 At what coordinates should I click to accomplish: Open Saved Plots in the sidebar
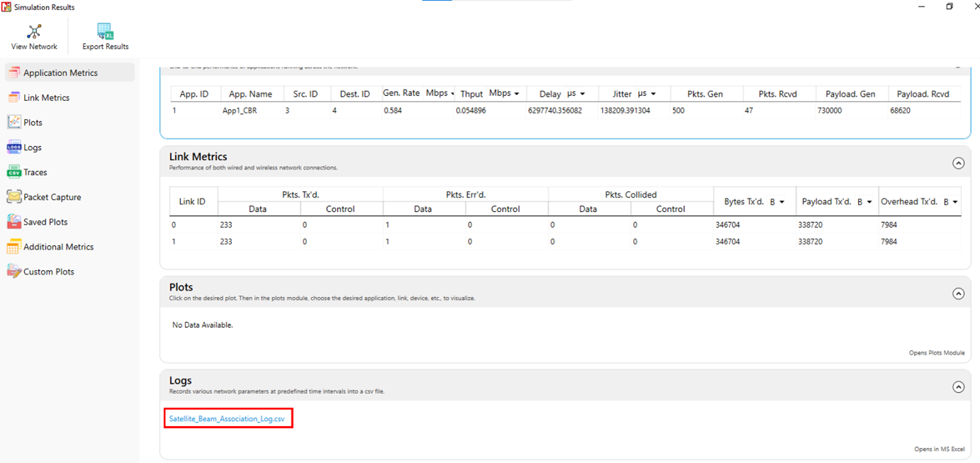pyautogui.click(x=45, y=222)
